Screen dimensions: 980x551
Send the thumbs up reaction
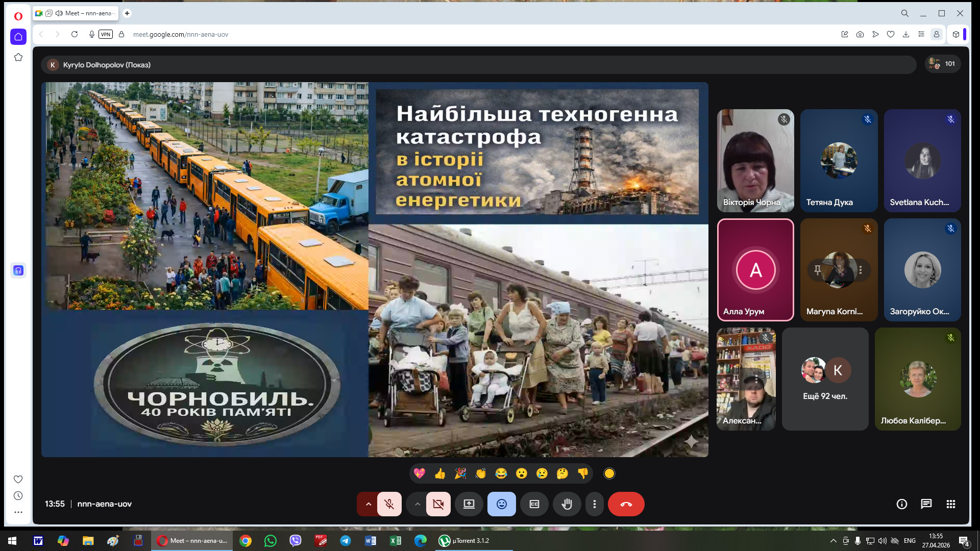pos(440,473)
